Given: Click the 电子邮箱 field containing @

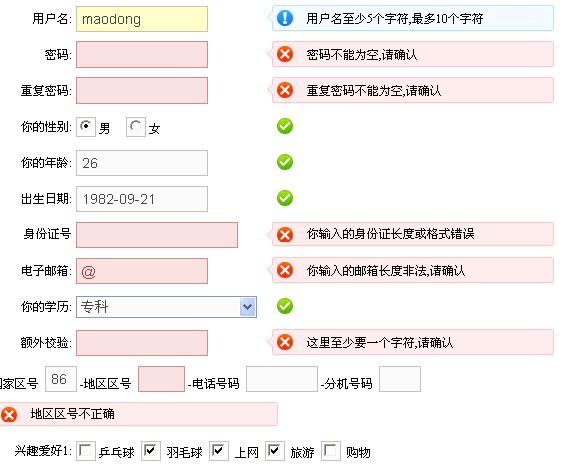Looking at the screenshot, I should pyautogui.click(x=142, y=271).
